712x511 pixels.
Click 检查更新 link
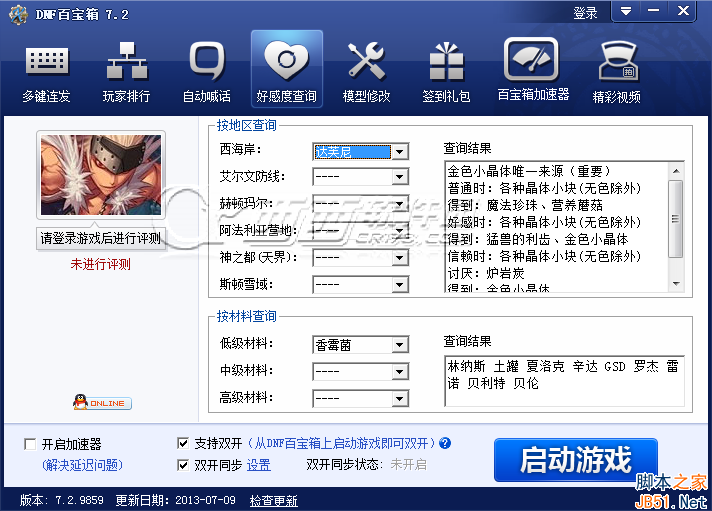[273, 501]
